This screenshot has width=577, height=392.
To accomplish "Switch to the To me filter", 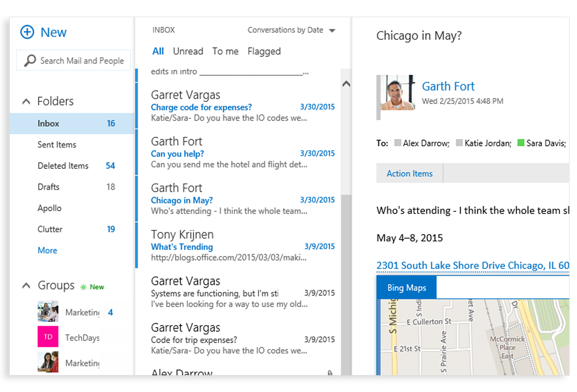I will [225, 51].
